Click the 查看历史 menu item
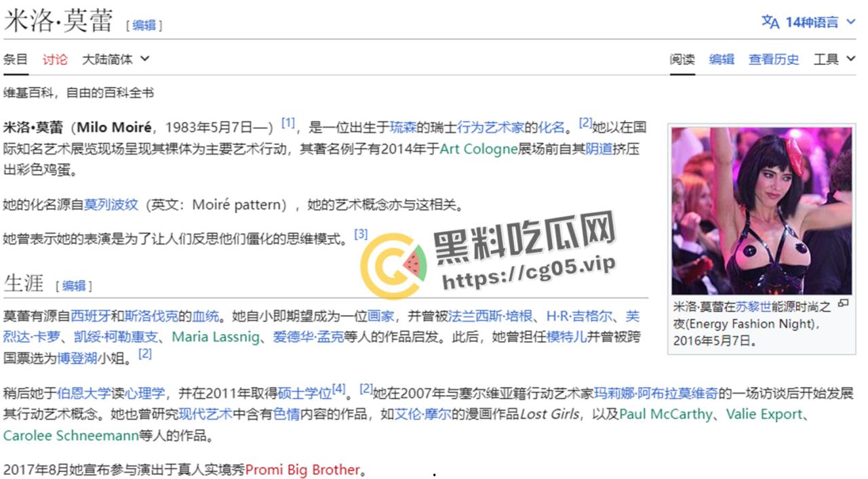This screenshot has width=868, height=479. click(x=774, y=60)
